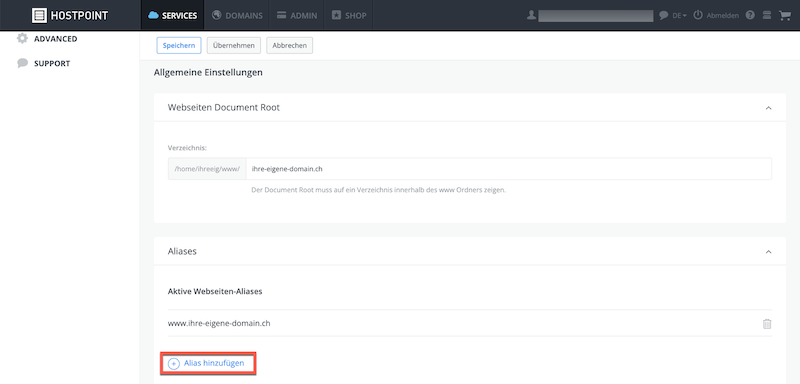Click Alias hinzufügen link
This screenshot has height=384, width=800.
pos(207,364)
